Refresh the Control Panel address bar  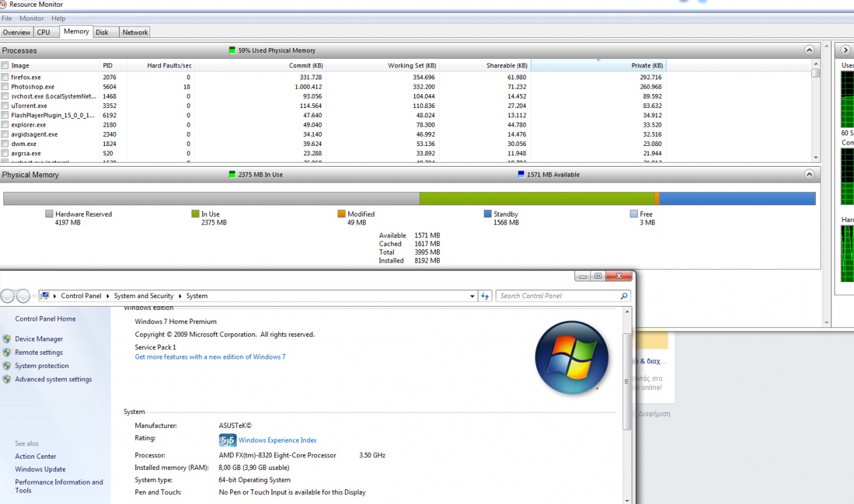pos(485,296)
